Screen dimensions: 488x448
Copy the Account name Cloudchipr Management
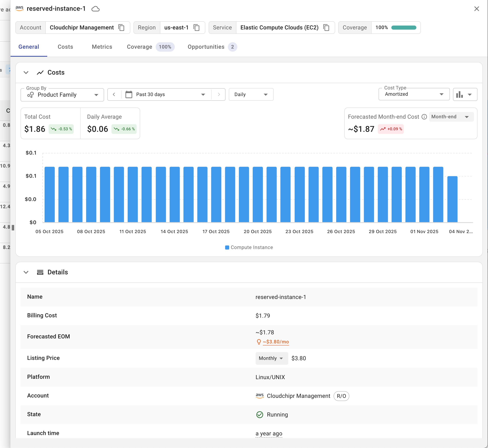tap(121, 28)
